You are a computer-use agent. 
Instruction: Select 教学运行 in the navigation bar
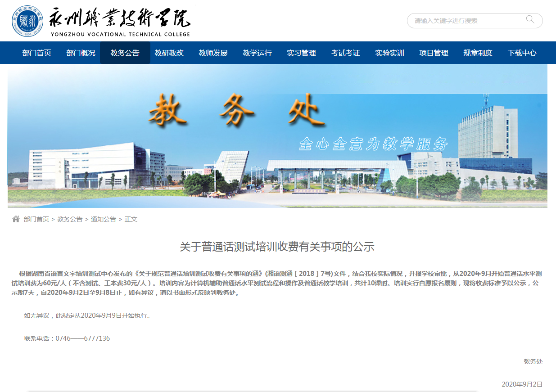click(258, 53)
